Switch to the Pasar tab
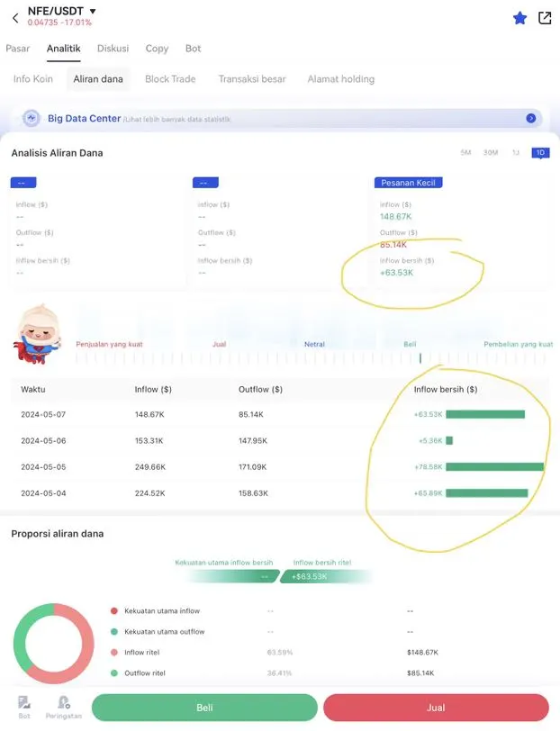The image size is (560, 731). [x=18, y=49]
